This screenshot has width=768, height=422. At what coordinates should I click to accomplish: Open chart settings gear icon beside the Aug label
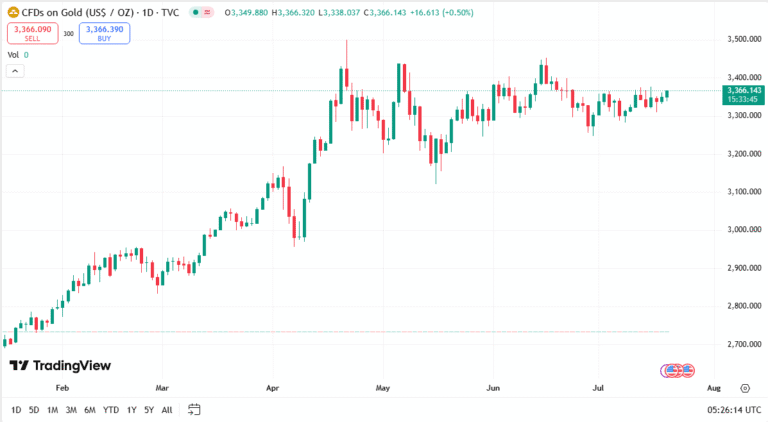(x=745, y=388)
